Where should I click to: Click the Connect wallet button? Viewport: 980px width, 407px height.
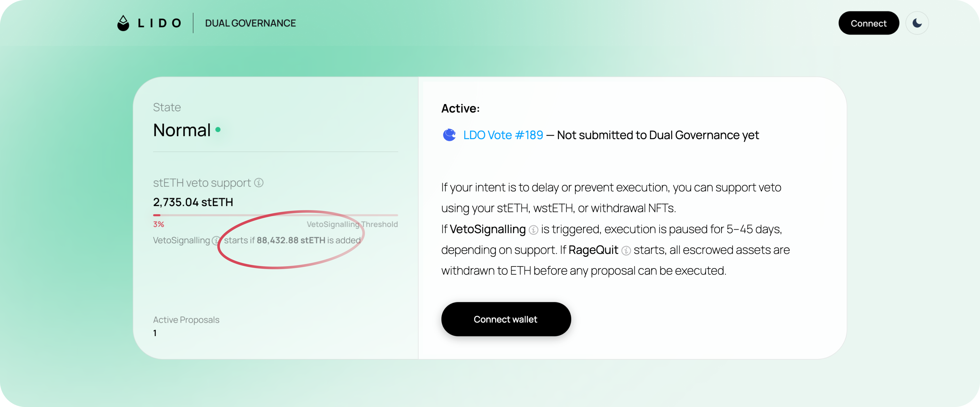pyautogui.click(x=506, y=319)
